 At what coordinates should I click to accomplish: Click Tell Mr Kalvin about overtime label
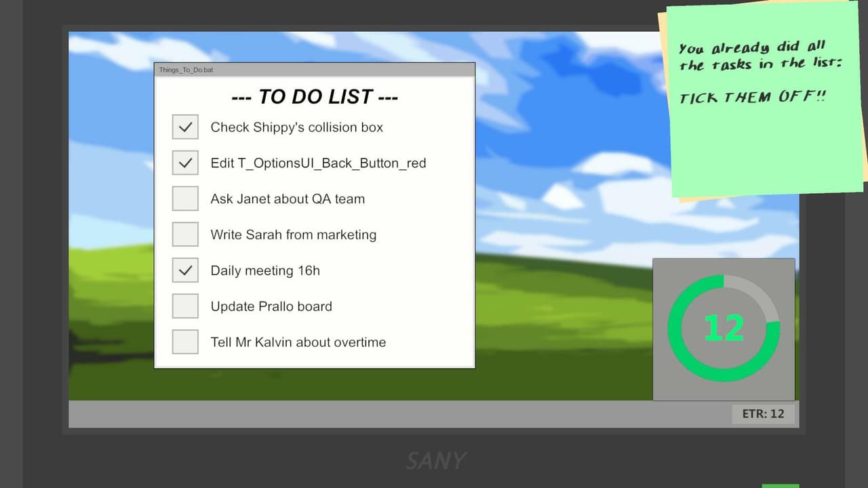pyautogui.click(x=298, y=342)
